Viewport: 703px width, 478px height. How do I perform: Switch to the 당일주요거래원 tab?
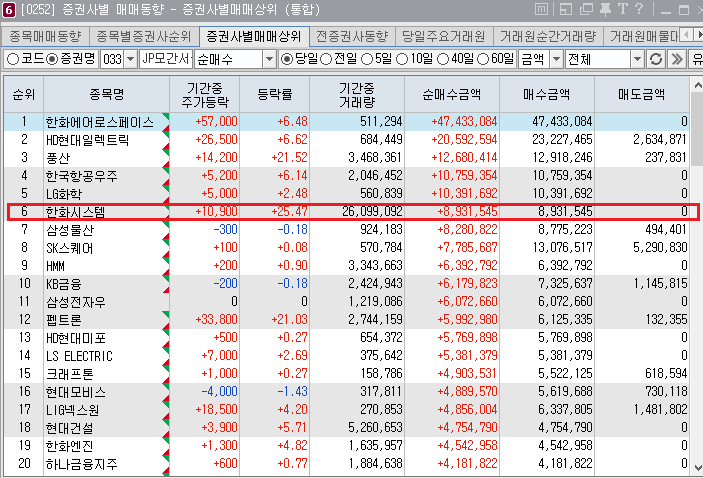(444, 36)
